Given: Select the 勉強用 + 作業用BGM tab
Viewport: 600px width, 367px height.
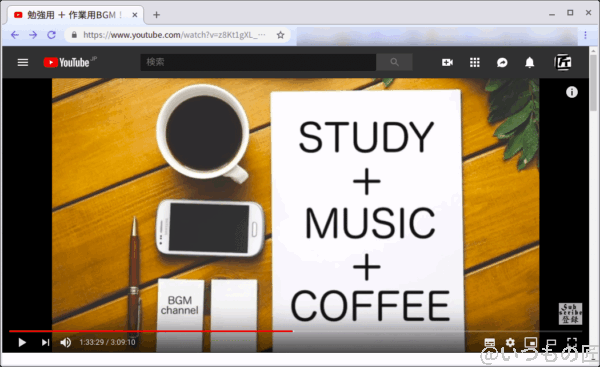Looking at the screenshot, I should pos(75,15).
